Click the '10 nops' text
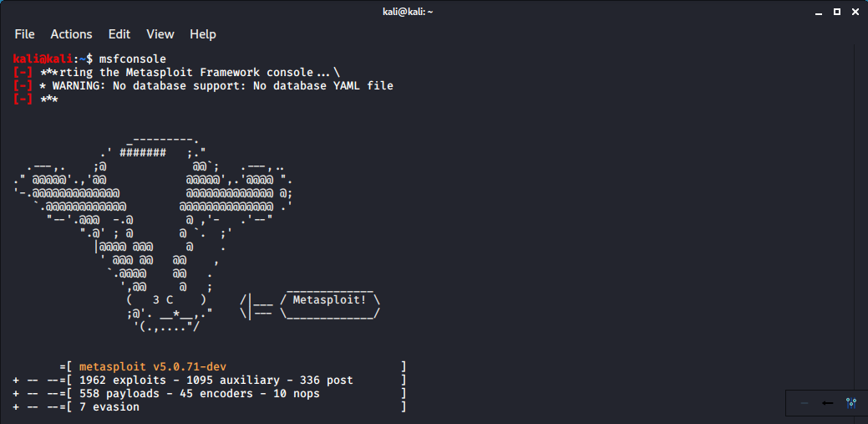 (x=297, y=394)
